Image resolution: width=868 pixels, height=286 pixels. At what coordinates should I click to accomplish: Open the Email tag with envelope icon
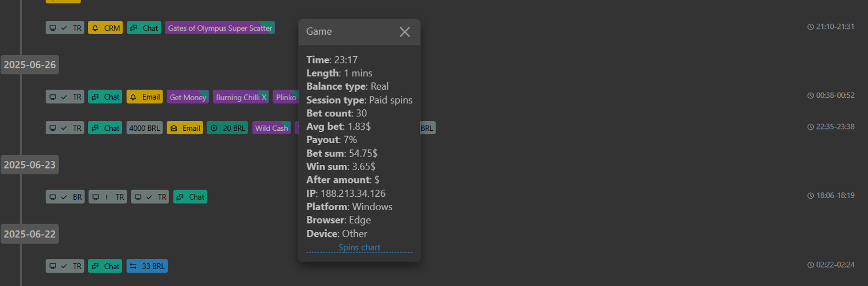tap(184, 128)
